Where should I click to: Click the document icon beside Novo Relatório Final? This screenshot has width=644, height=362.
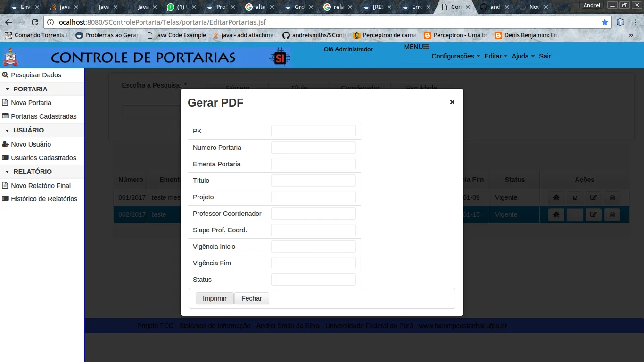click(x=5, y=186)
